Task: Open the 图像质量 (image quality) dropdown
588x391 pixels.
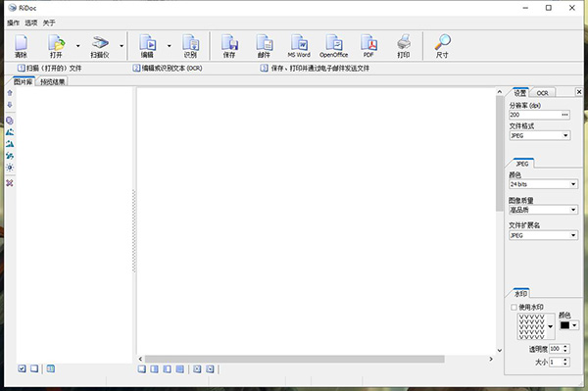Action: pyautogui.click(x=543, y=210)
